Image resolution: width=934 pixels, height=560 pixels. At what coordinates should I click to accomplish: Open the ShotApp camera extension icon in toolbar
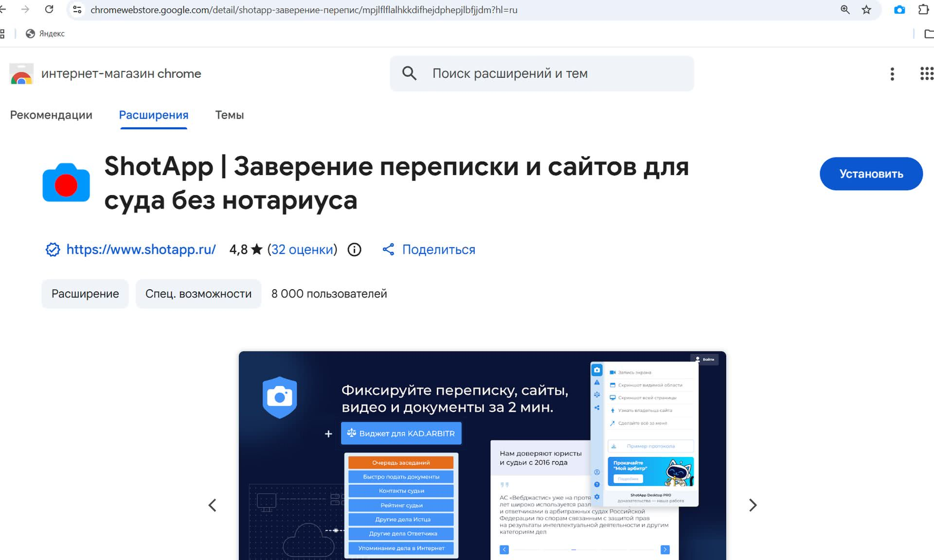coord(899,9)
